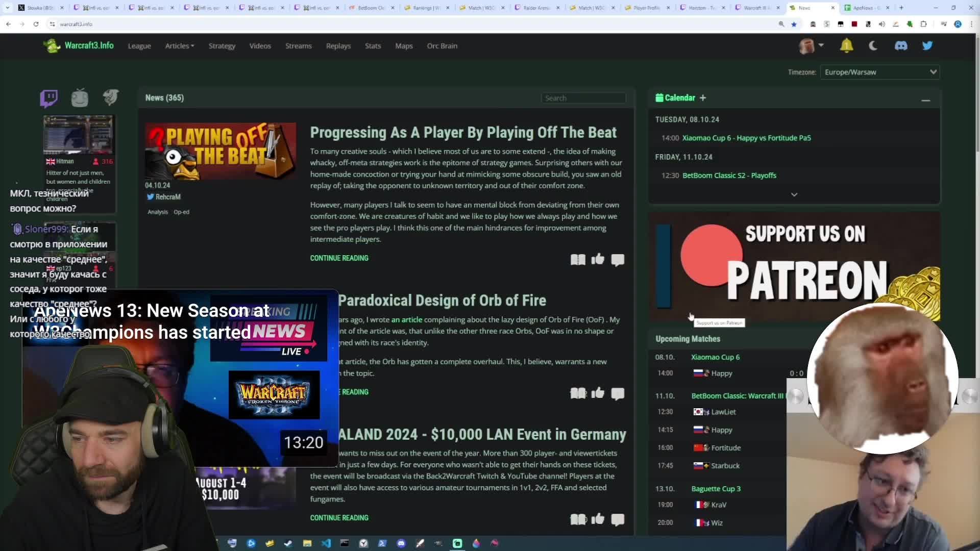Image resolution: width=980 pixels, height=551 pixels.
Task: Open comments on Playing Off The Beat article
Action: 618,260
